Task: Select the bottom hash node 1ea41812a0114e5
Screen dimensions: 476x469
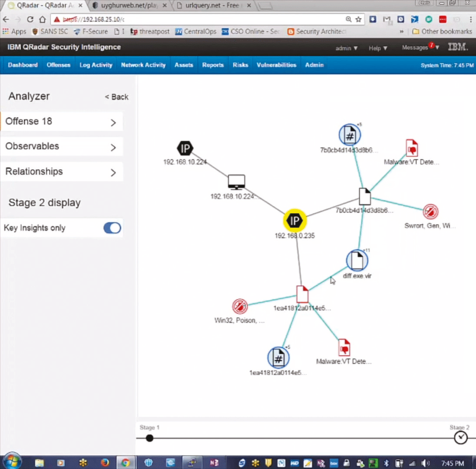Action: [x=278, y=357]
